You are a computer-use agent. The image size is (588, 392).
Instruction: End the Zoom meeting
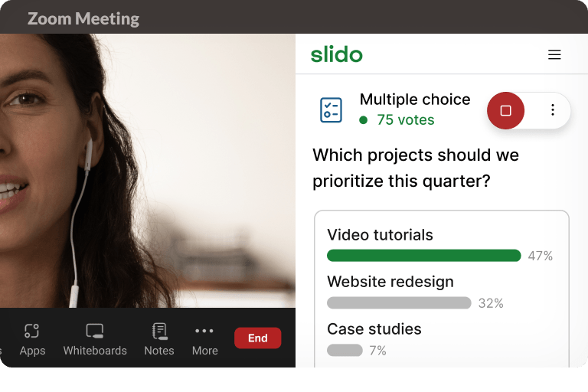point(258,338)
